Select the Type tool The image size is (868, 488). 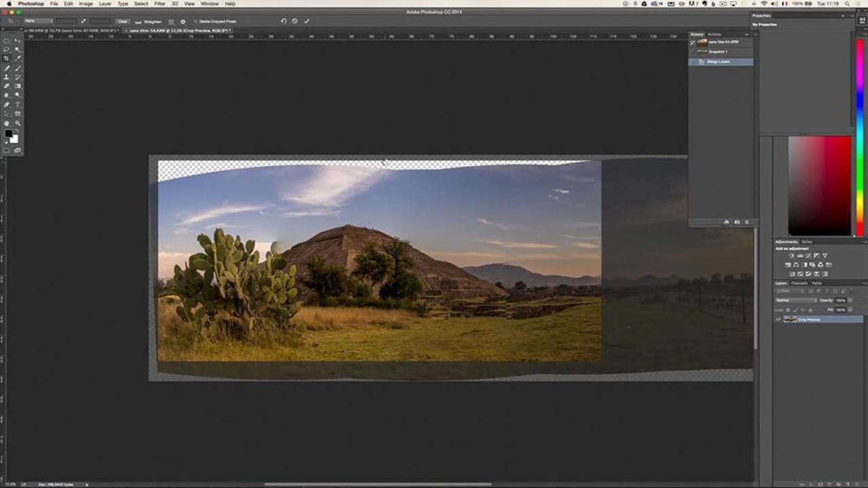pyautogui.click(x=18, y=104)
